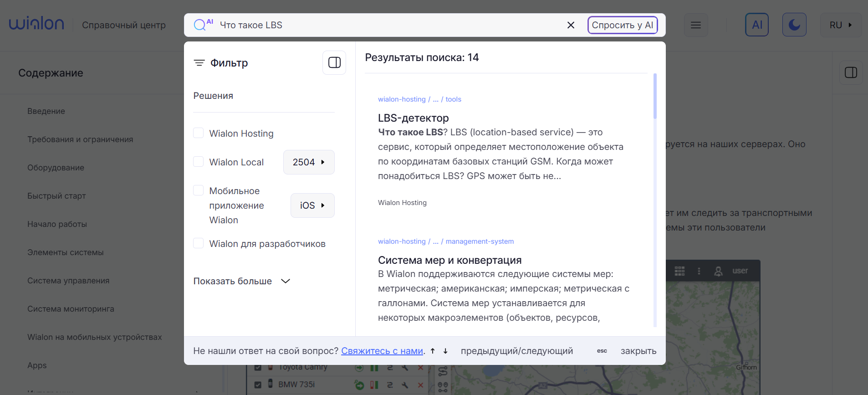Click the down arrow next-result key
The image size is (868, 395).
click(445, 351)
